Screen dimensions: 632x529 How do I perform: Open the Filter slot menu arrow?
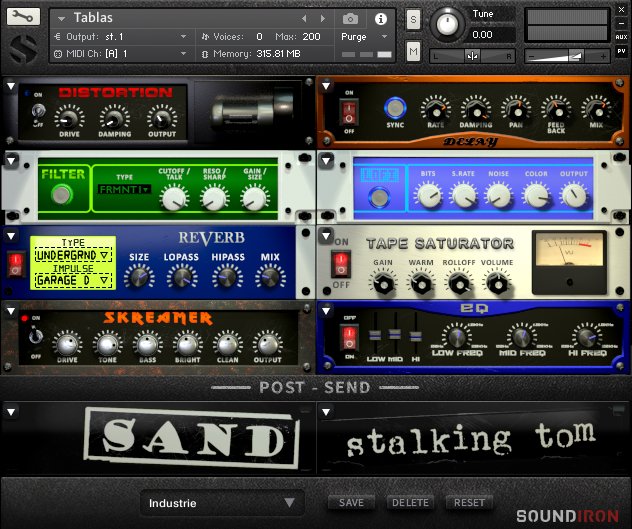pos(11,161)
